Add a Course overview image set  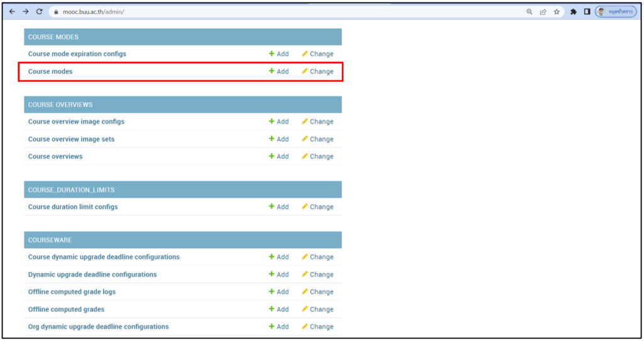pos(279,139)
